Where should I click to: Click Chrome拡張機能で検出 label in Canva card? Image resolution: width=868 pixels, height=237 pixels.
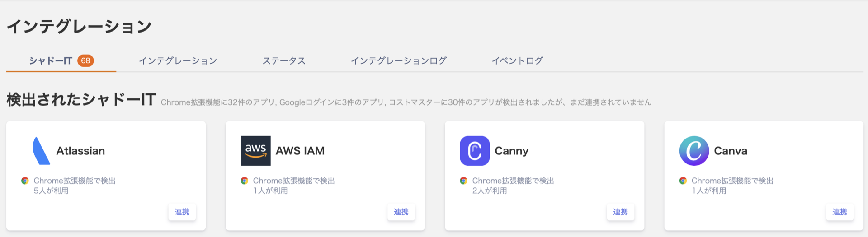pyautogui.click(x=732, y=181)
